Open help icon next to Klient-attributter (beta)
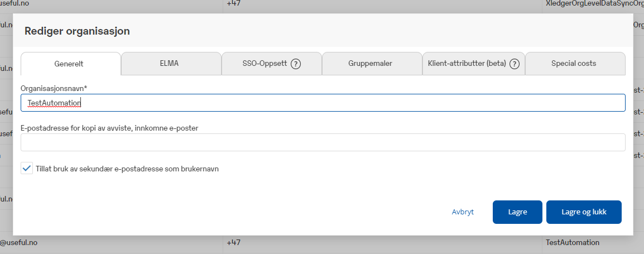Image resolution: width=644 pixels, height=254 pixels. click(x=514, y=64)
